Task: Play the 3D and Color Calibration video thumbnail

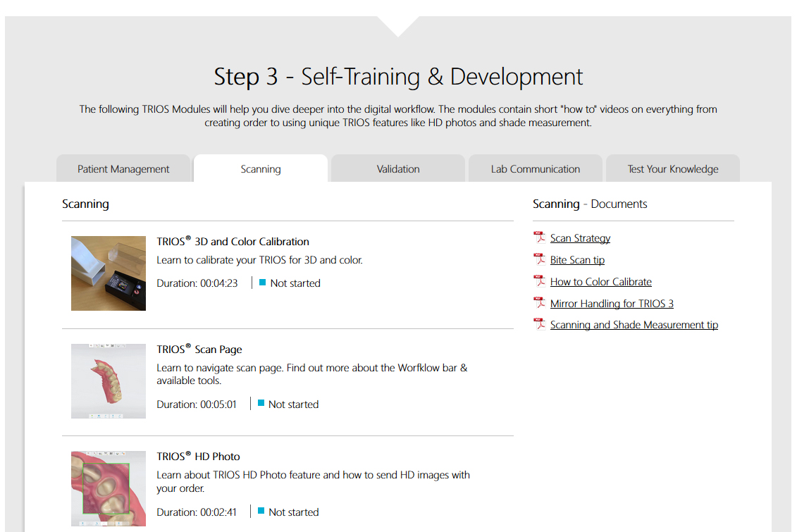Action: pos(109,273)
